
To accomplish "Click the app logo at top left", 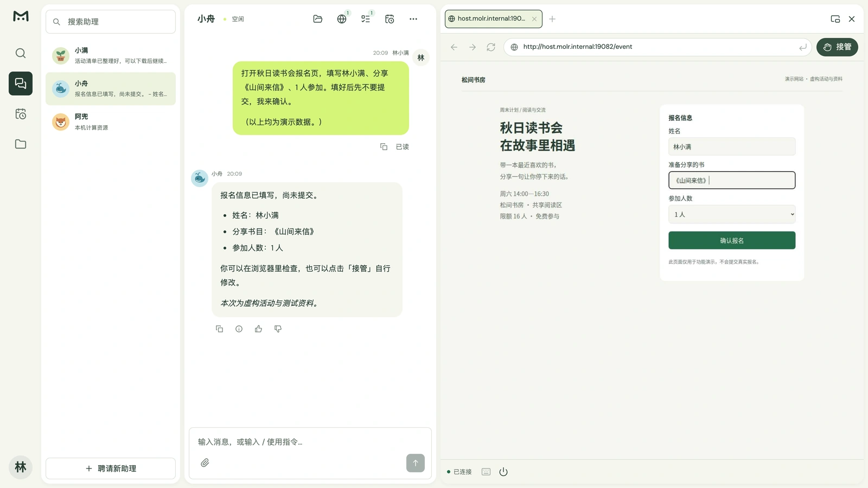I will pos(21,16).
